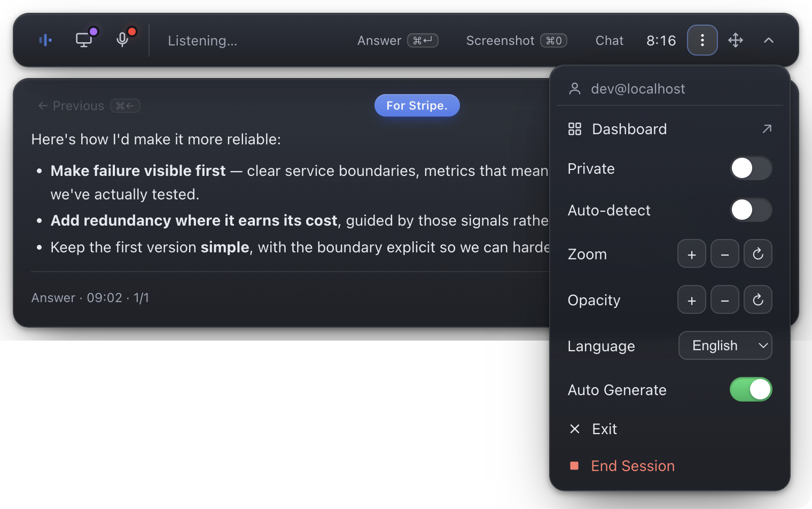The image size is (812, 509).
Task: Click the bold text Make failure visible first
Action: pyautogui.click(x=138, y=171)
